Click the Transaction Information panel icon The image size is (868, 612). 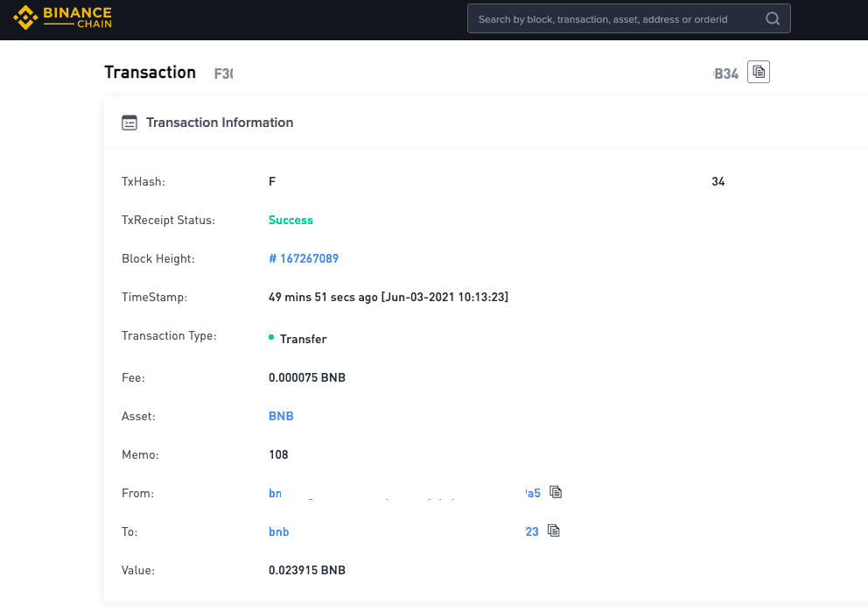129,123
